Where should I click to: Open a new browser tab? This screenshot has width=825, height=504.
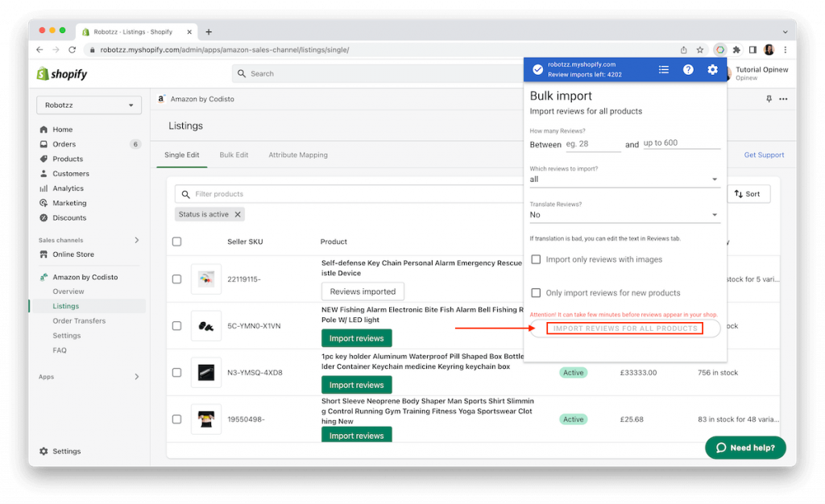[209, 31]
